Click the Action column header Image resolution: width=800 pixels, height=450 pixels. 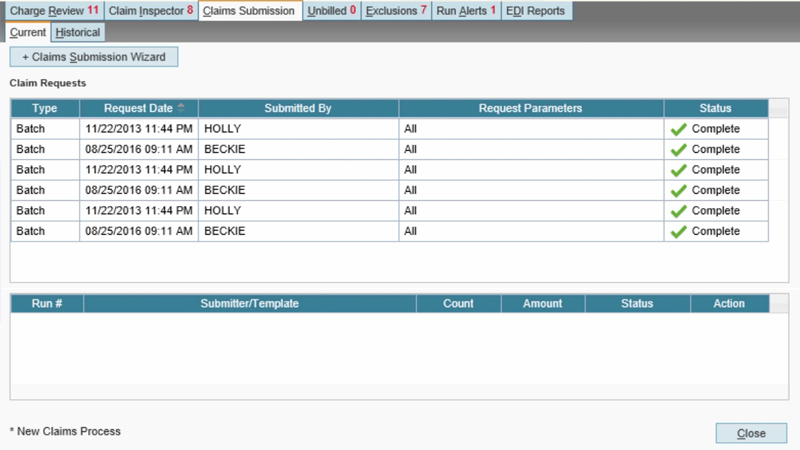[x=730, y=303]
